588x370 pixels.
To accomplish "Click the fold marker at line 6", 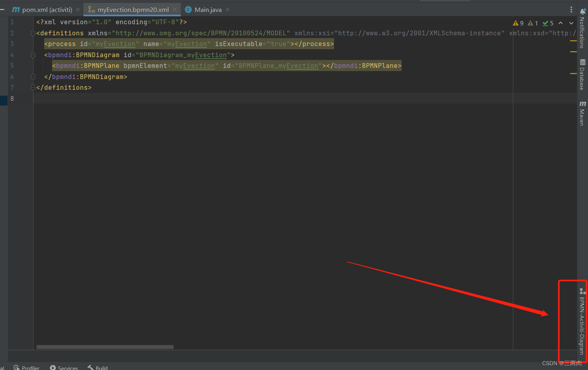I will 33,76.
